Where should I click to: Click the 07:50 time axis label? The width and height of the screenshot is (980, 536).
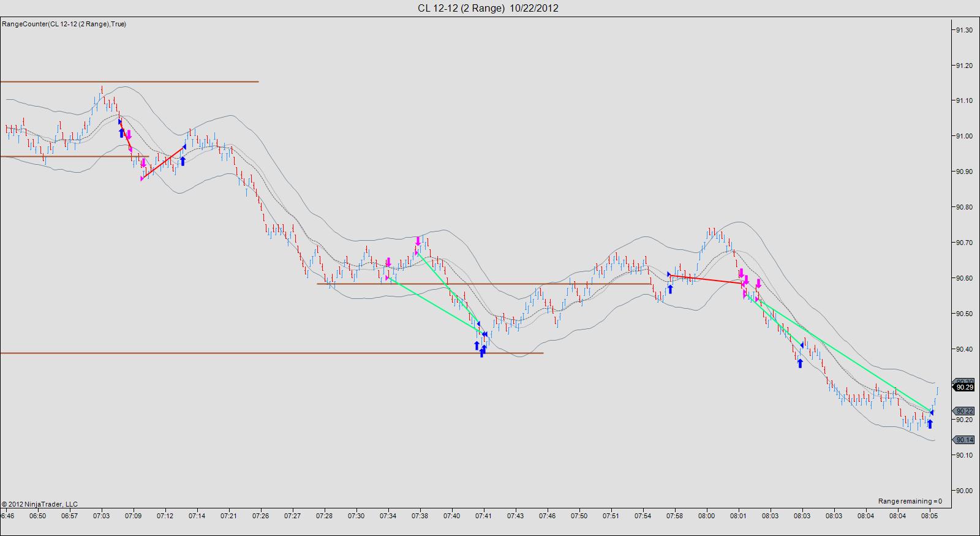pyautogui.click(x=579, y=516)
